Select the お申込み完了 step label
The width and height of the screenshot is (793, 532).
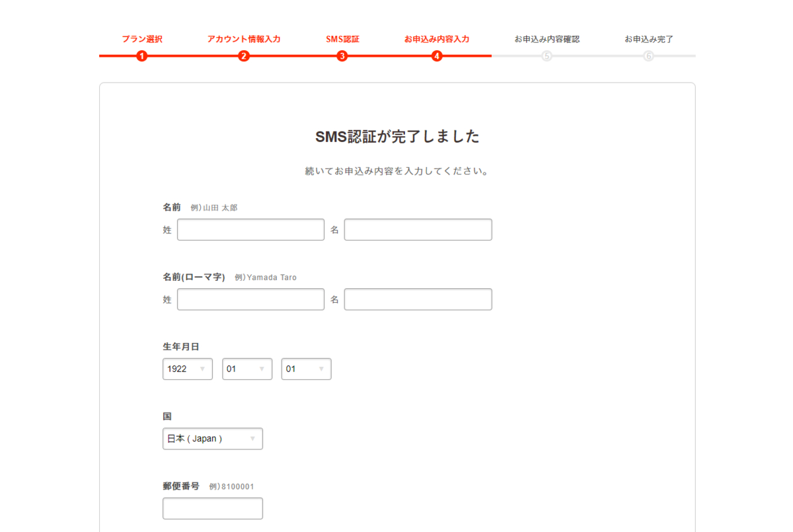[649, 39]
